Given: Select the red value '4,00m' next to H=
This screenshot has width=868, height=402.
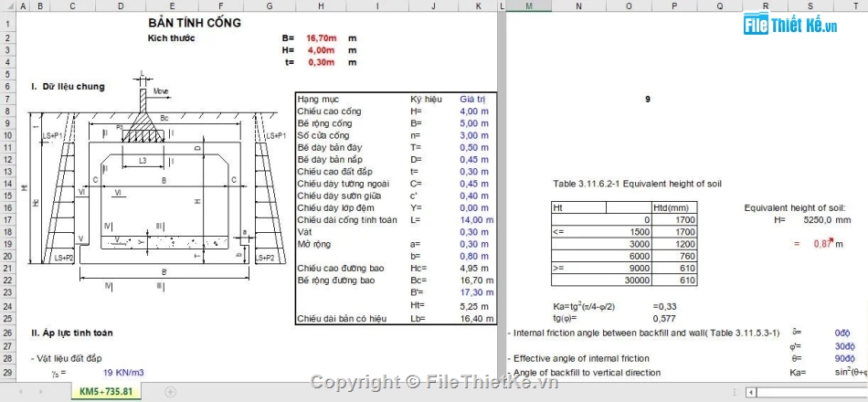Looking at the screenshot, I should click(322, 50).
